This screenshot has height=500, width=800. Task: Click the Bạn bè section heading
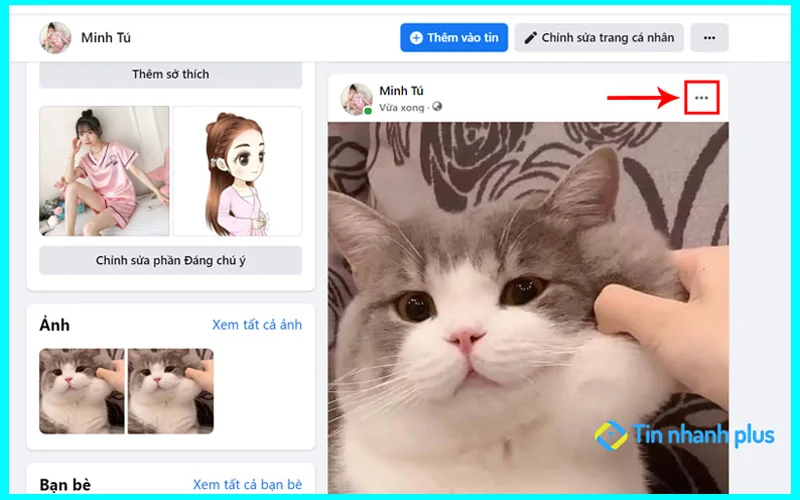(65, 484)
